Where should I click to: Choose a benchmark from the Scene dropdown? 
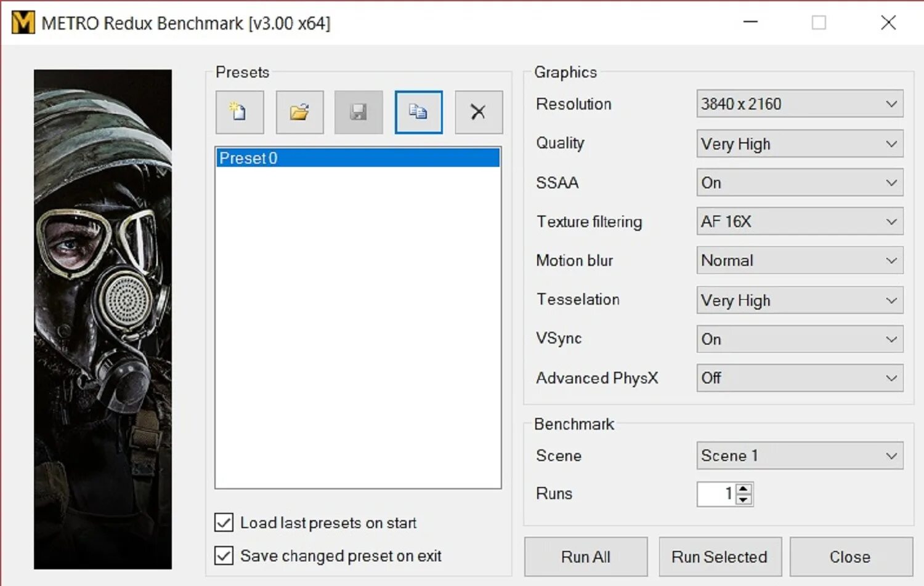(x=800, y=456)
